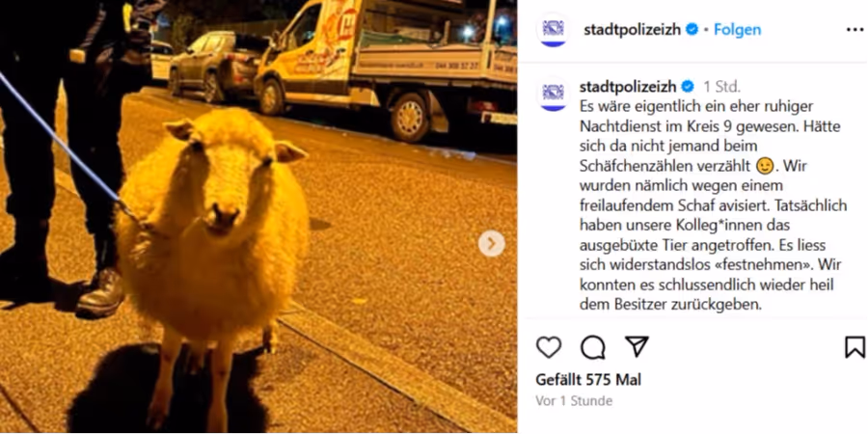Open comments via speech bubble icon
The width and height of the screenshot is (868, 434).
pyautogui.click(x=592, y=347)
